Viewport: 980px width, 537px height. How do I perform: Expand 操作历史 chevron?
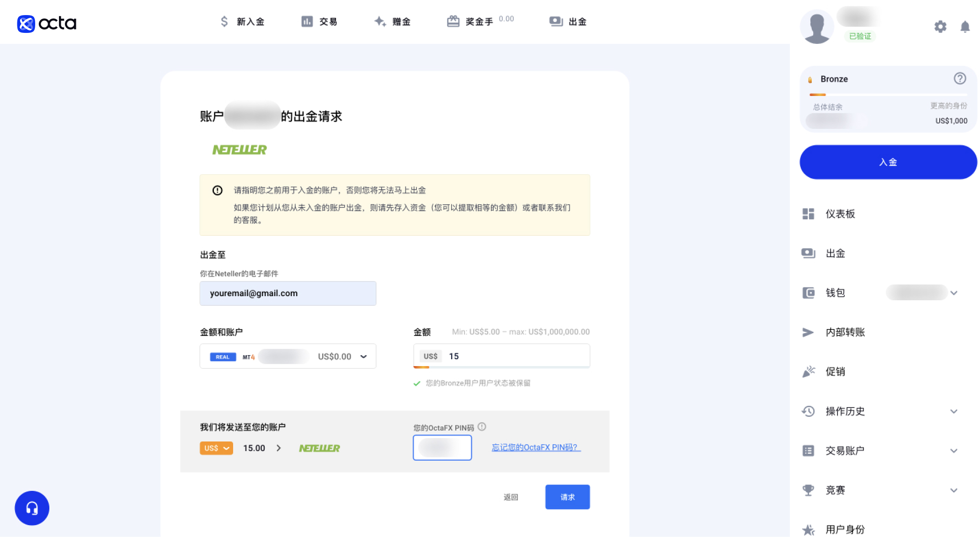[x=954, y=411]
